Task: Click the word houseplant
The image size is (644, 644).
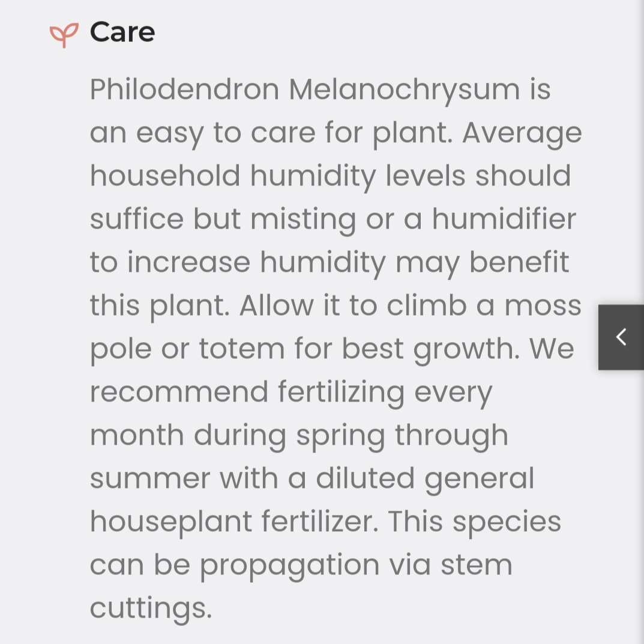Action: click(171, 522)
